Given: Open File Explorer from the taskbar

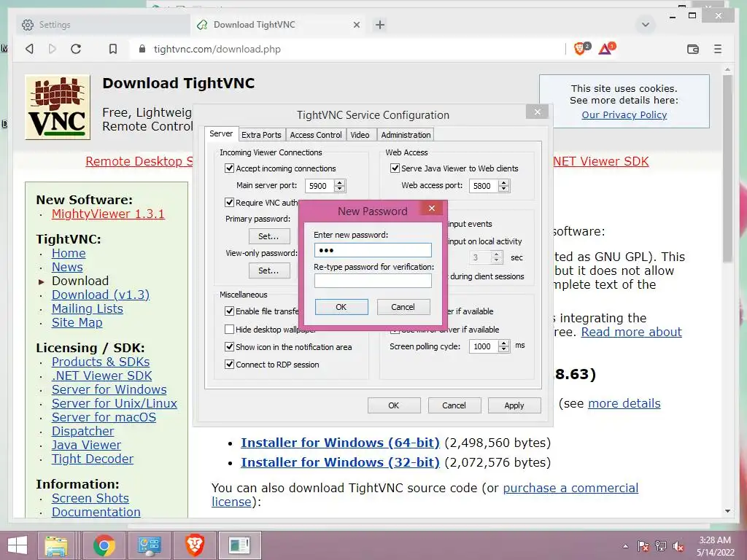Looking at the screenshot, I should click(x=56, y=545).
